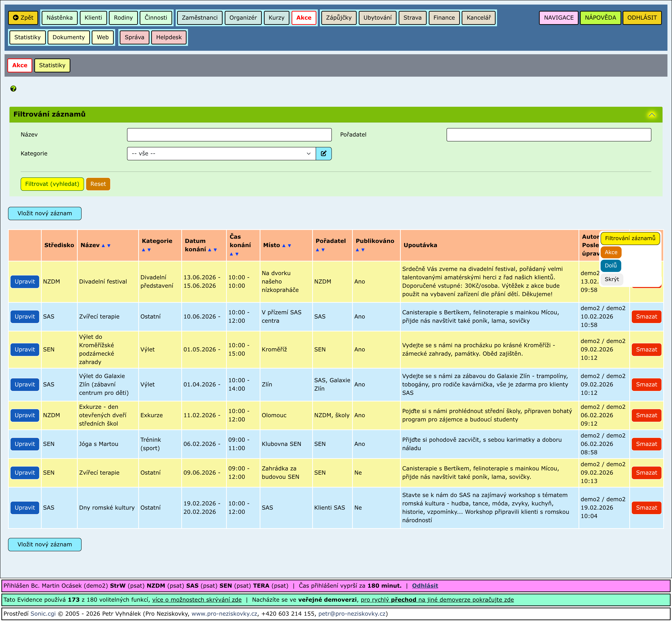Viewport: 672px width, 630px height.
Task: Click the green question mark help icon
Action: pyautogui.click(x=13, y=89)
